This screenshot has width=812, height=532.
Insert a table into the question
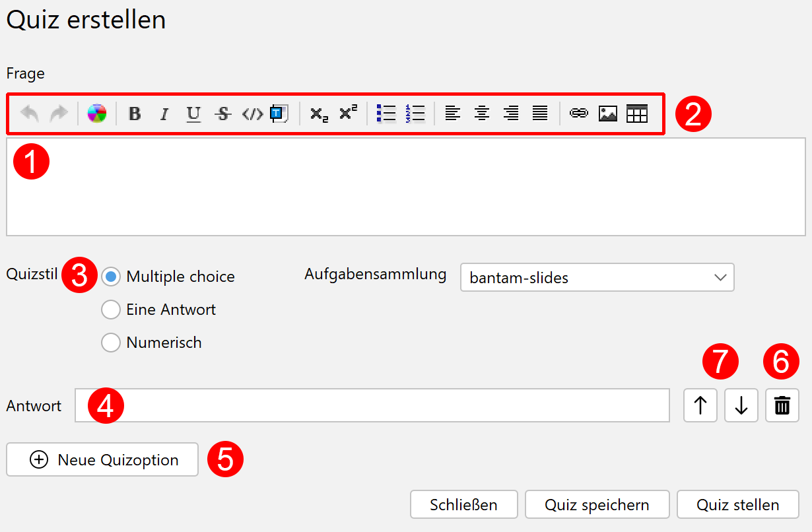637,113
